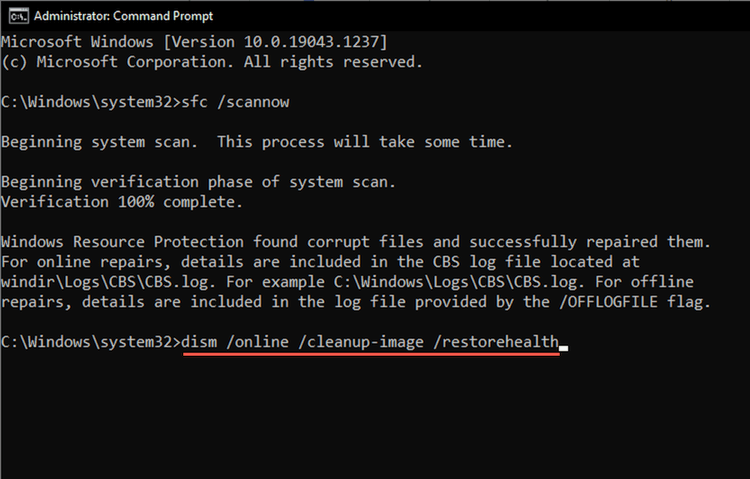750x479 pixels.
Task: Click the blinking cursor after /restorehealth
Action: (565, 345)
